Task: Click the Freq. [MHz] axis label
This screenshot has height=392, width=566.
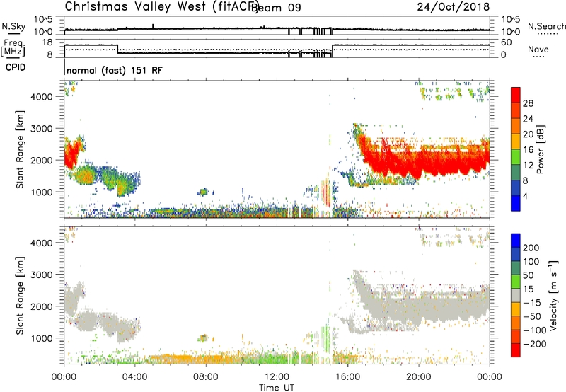Action: (x=13, y=47)
